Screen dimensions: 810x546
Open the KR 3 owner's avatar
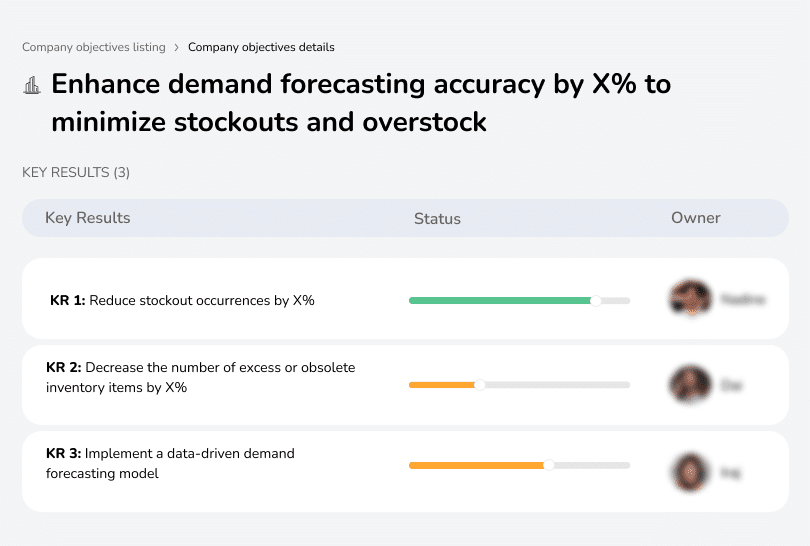click(x=690, y=470)
